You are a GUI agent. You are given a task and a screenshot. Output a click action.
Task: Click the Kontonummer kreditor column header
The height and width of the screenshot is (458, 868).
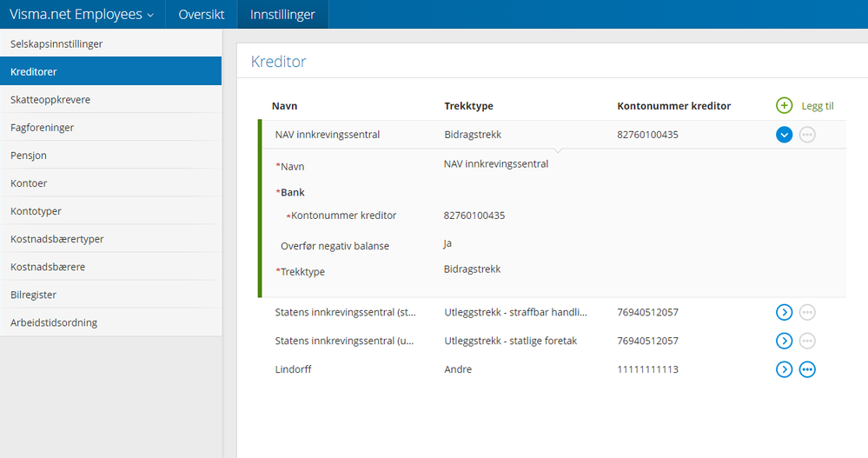click(x=673, y=106)
